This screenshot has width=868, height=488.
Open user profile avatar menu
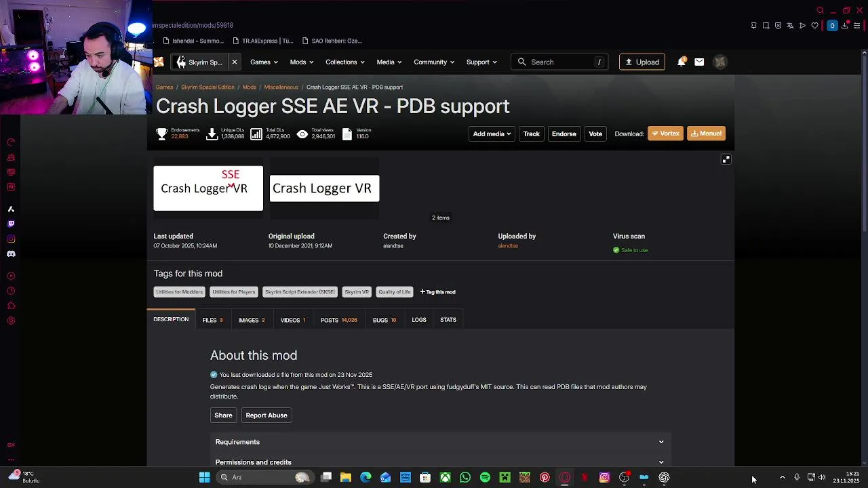click(x=720, y=62)
